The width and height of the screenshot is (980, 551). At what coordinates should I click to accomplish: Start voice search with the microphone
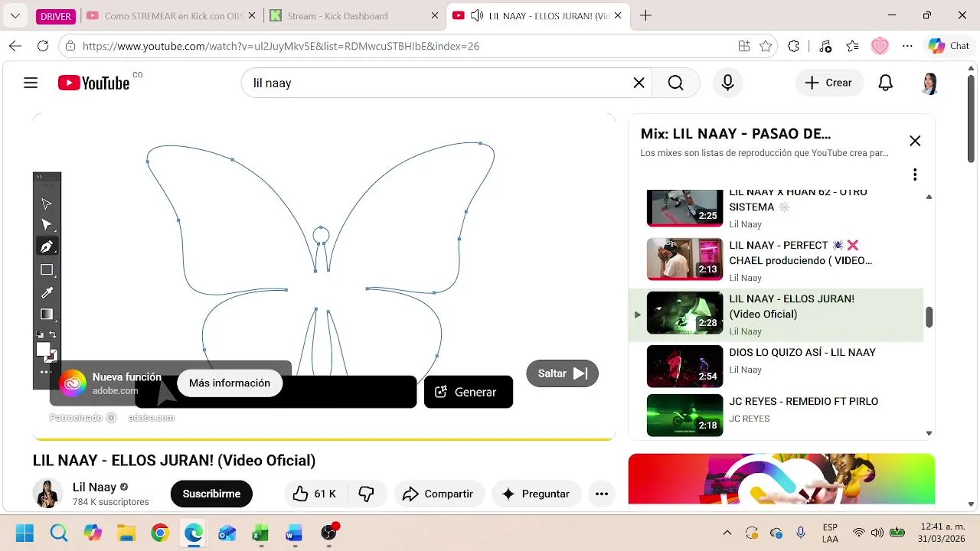[x=728, y=83]
